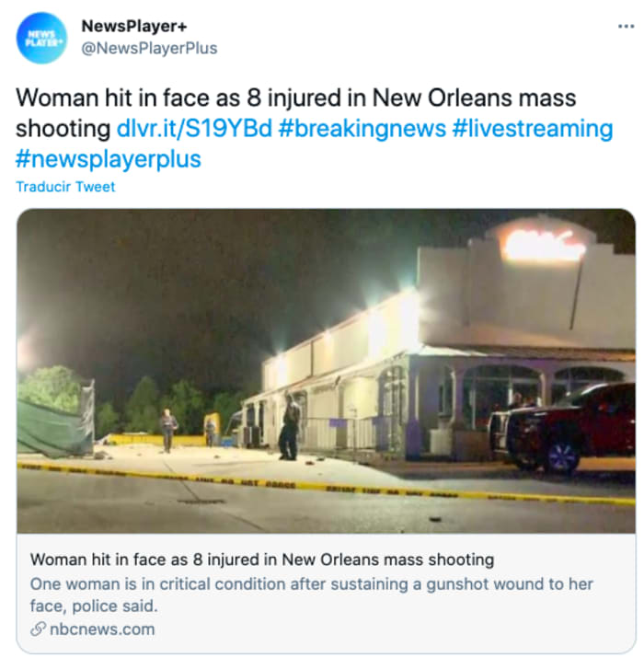This screenshot has width=644, height=658.
Task: Click the card description about critical condition
Action: (312, 595)
